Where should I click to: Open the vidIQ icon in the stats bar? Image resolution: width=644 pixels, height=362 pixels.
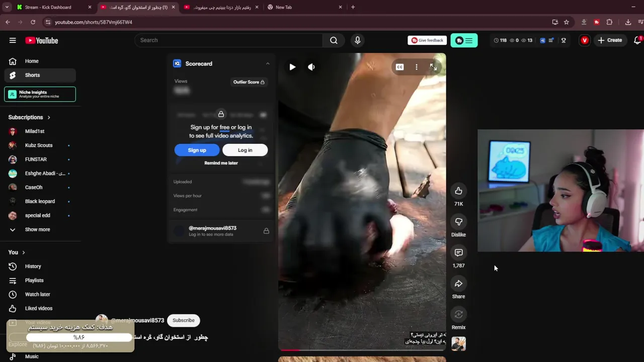[542, 40]
